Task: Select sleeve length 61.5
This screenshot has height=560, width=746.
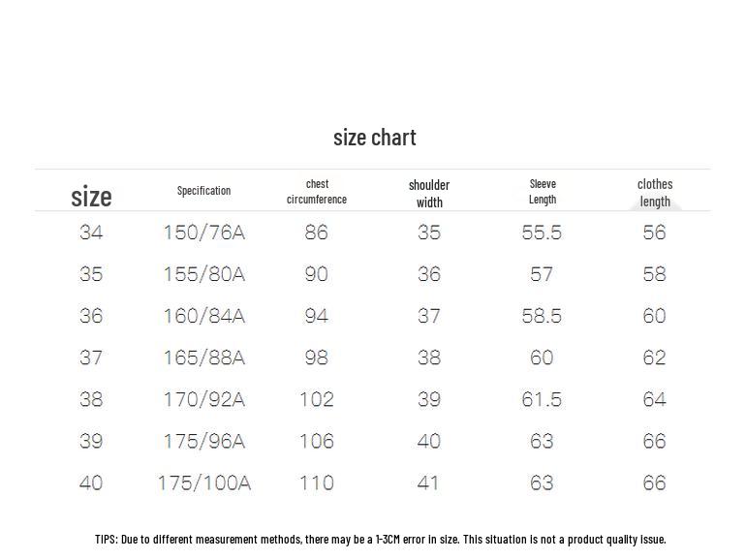Action: 542,400
